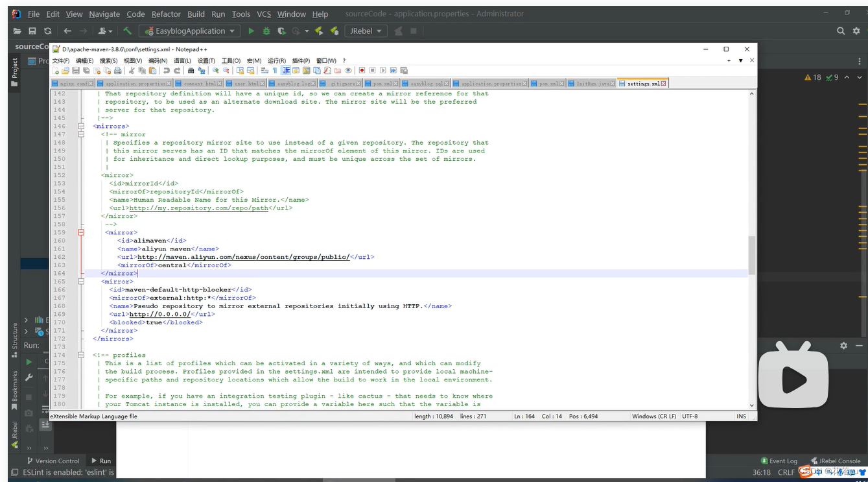Toggle the word wrap icon in Notepad++
Viewport: 868px width, 482px height.
264,70
